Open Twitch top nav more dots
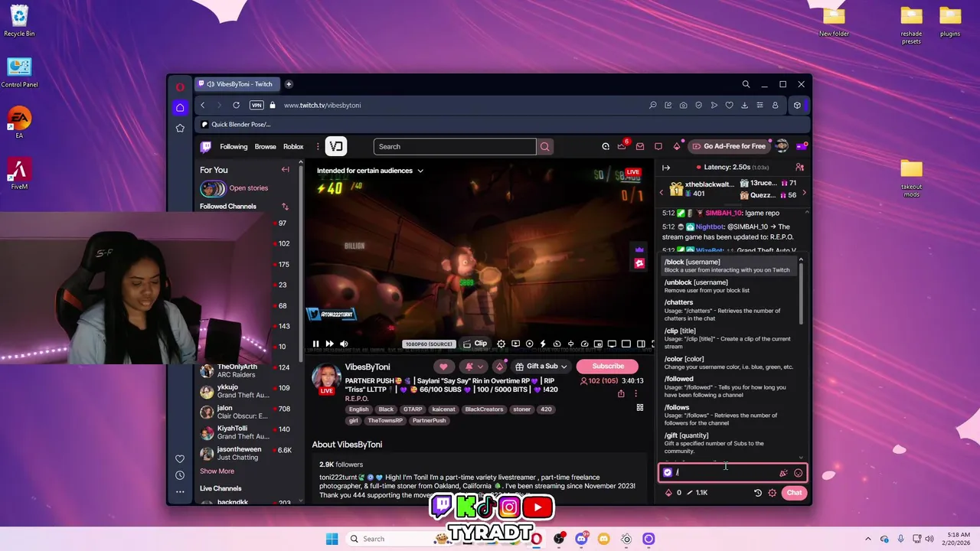 click(x=319, y=147)
